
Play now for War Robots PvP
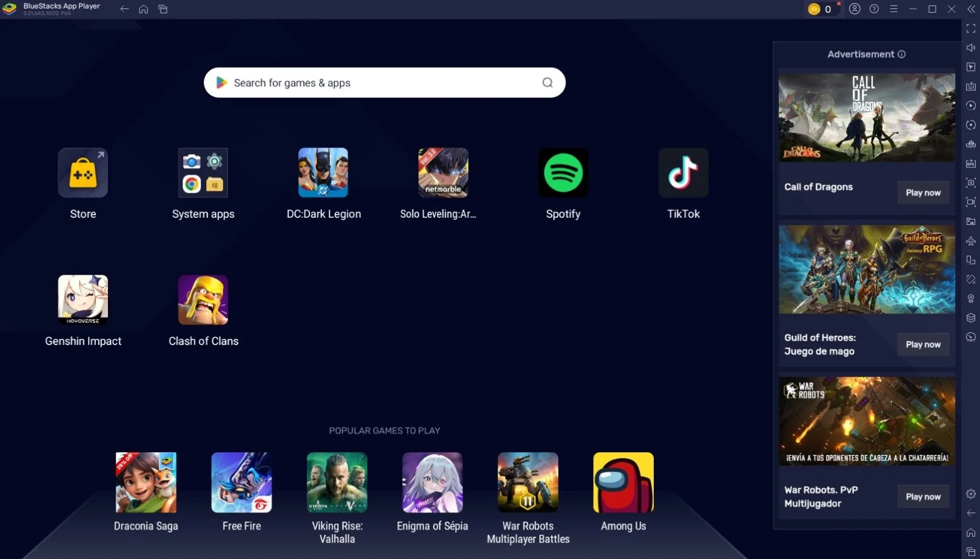click(923, 497)
